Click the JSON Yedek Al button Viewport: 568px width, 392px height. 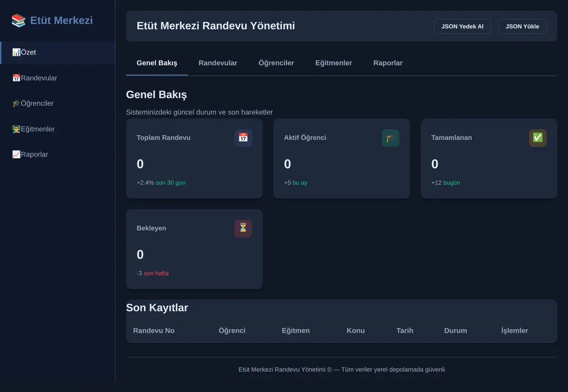(462, 27)
